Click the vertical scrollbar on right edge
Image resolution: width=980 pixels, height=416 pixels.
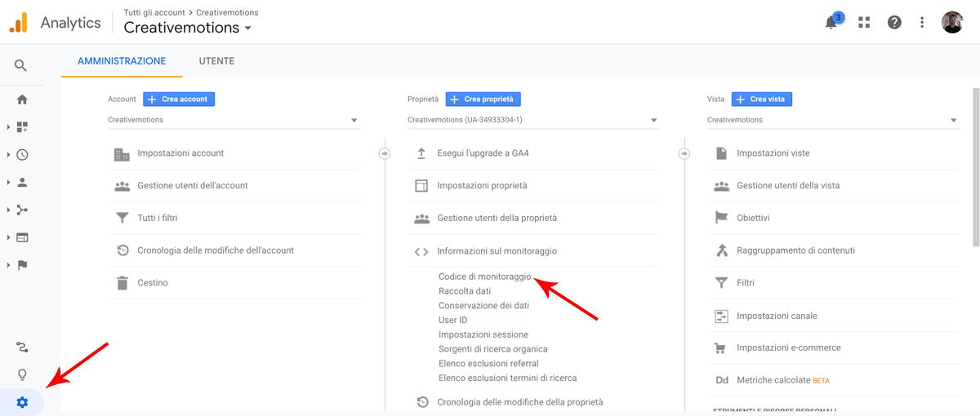click(x=976, y=167)
